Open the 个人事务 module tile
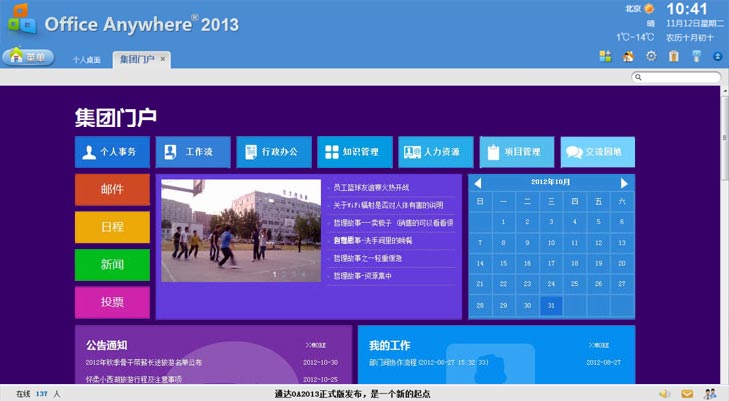 [112, 152]
